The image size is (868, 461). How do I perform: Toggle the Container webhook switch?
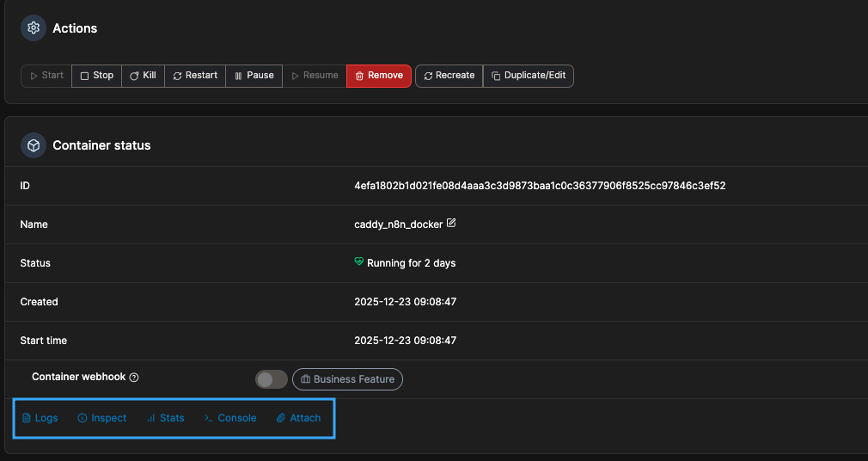coord(271,379)
